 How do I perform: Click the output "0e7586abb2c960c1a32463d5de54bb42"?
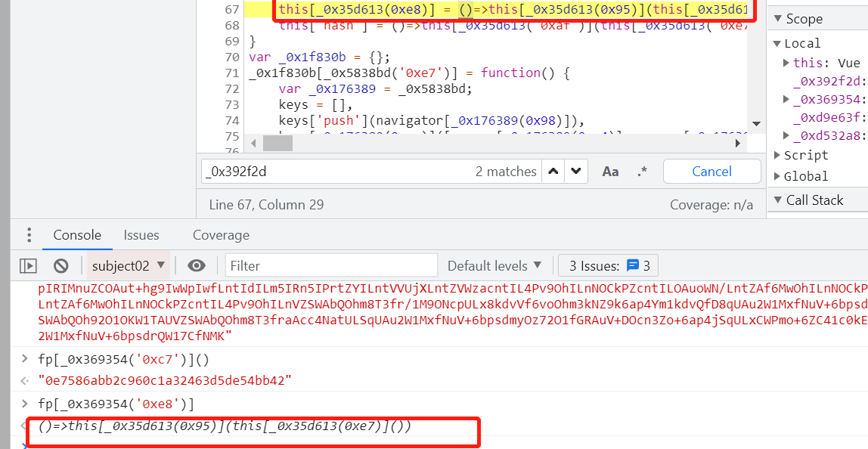(x=164, y=380)
